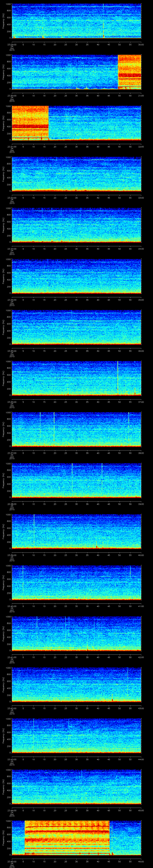Click the 30:00 end label of the 23:29:00 panel
Screen dimensions: 153x868
click(141, 44)
